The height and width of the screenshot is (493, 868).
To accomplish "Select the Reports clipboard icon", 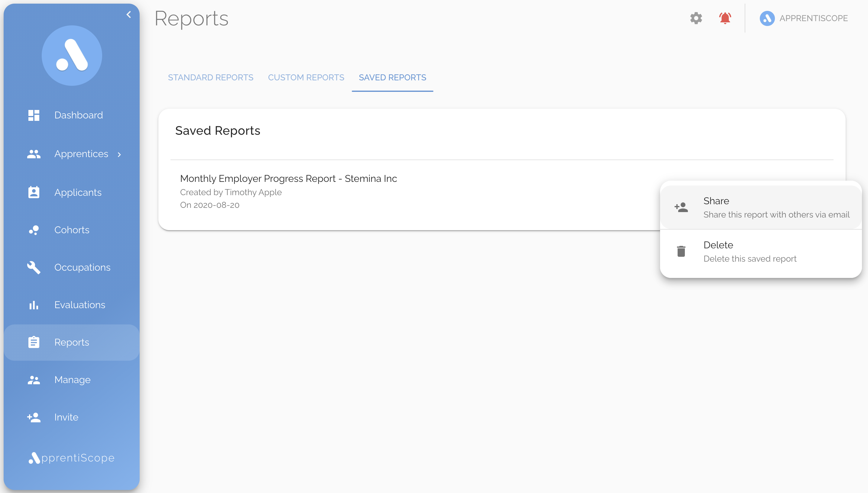I will pyautogui.click(x=34, y=342).
